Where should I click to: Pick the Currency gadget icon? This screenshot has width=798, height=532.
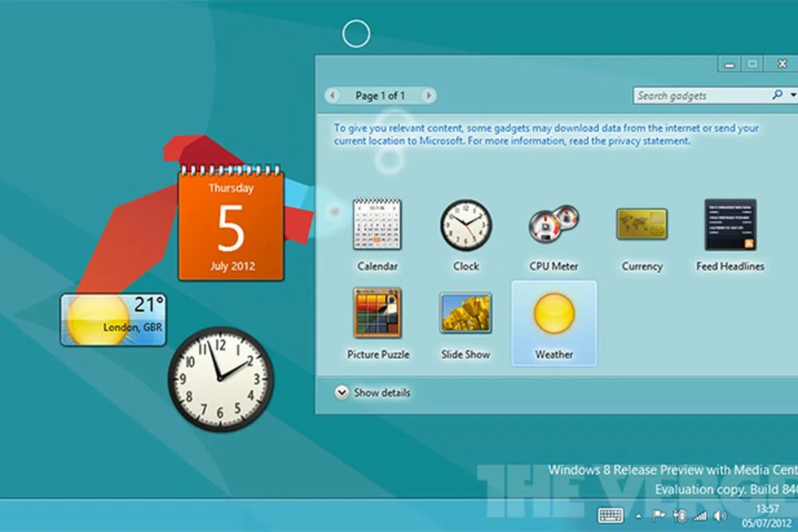[x=642, y=225]
